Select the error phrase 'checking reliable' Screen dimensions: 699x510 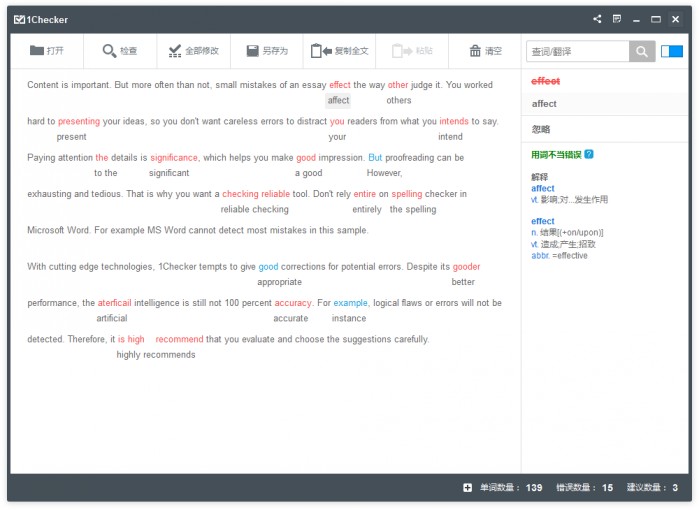click(256, 194)
